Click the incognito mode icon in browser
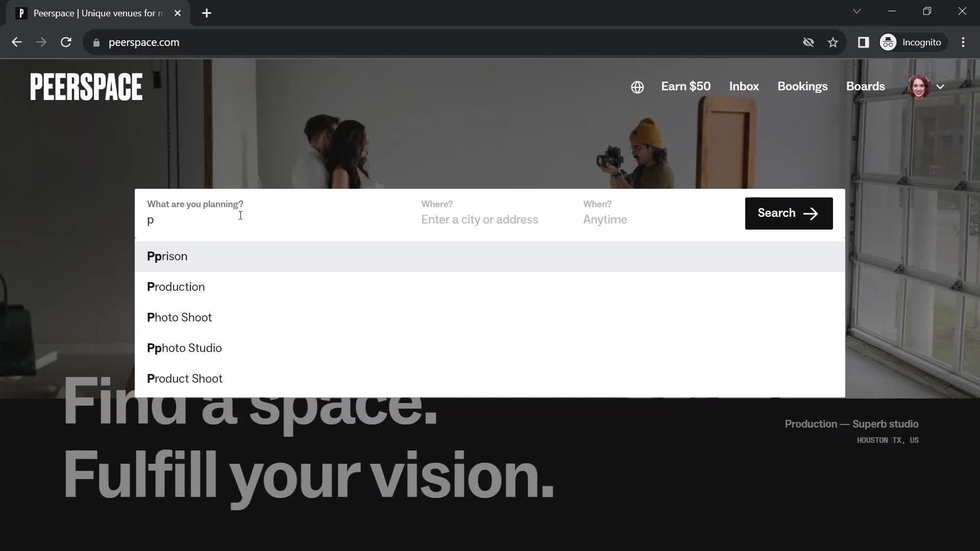The height and width of the screenshot is (551, 980). [889, 42]
